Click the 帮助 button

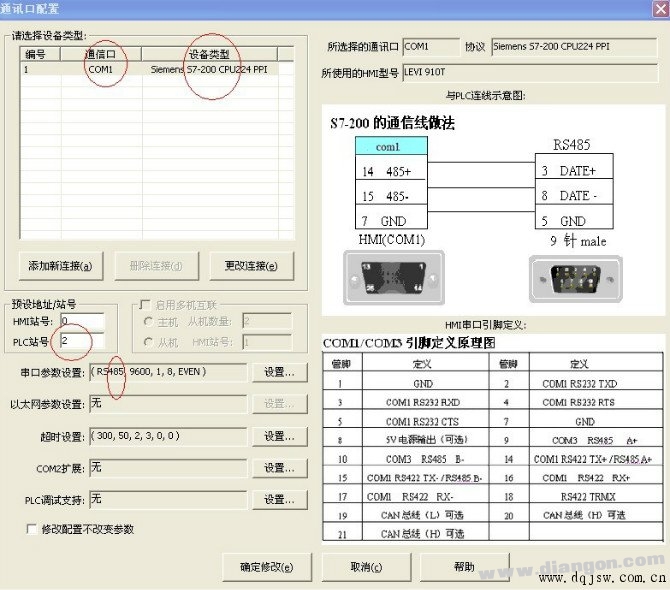click(465, 567)
